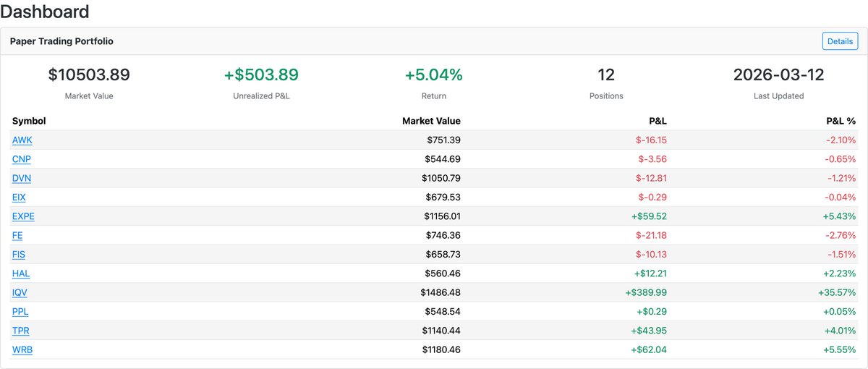Select DVN percentage -1.21%
868x369 pixels.
[842, 178]
